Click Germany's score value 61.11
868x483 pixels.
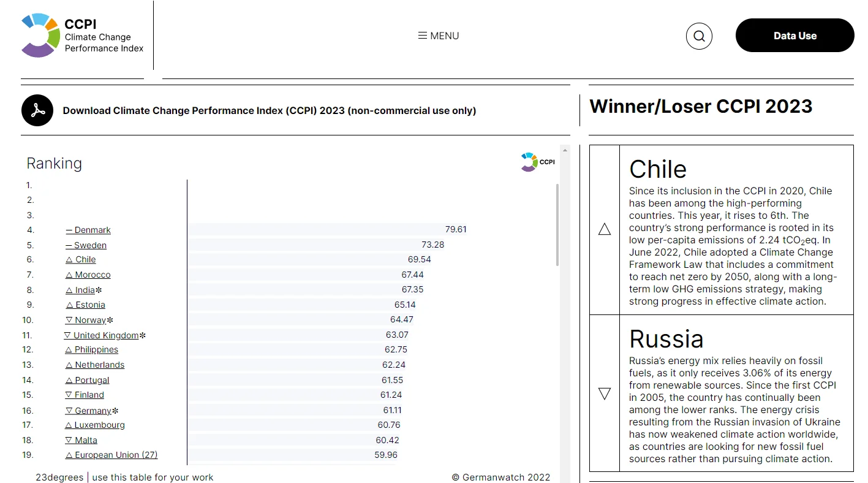[x=392, y=410]
